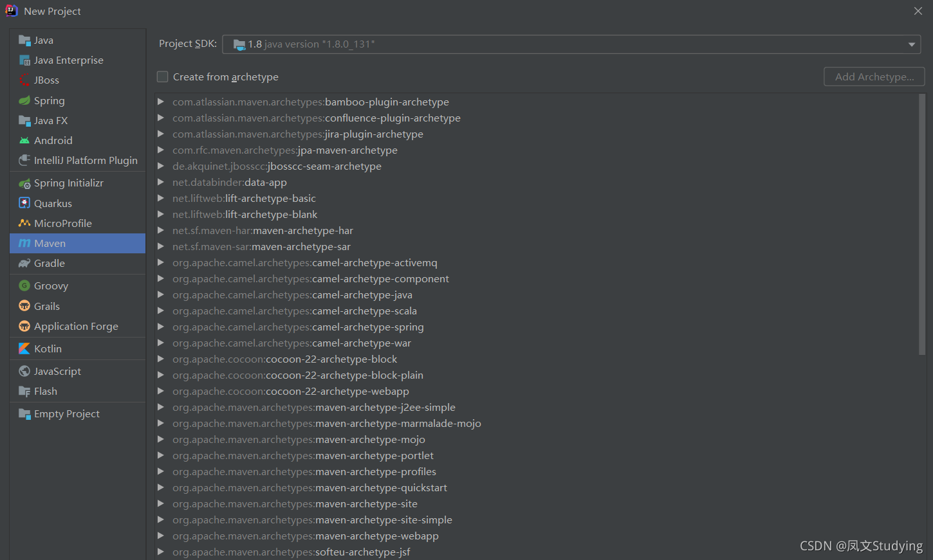Viewport: 933px width, 560px height.
Task: Click the Maven 'm' icon
Action: point(24,243)
